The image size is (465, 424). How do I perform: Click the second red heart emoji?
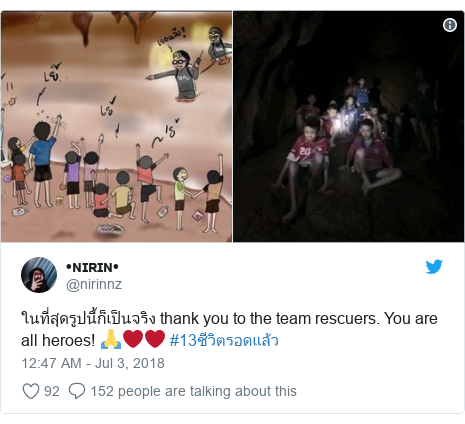(155, 340)
